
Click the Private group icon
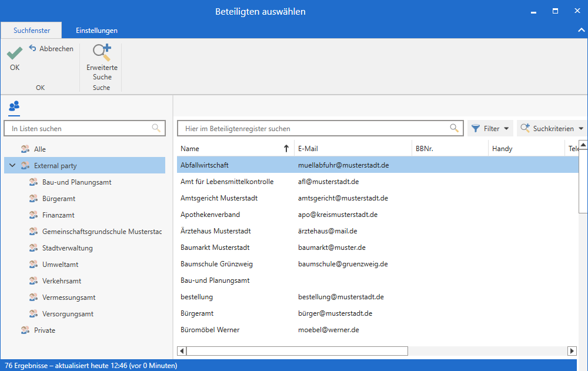click(x=25, y=330)
